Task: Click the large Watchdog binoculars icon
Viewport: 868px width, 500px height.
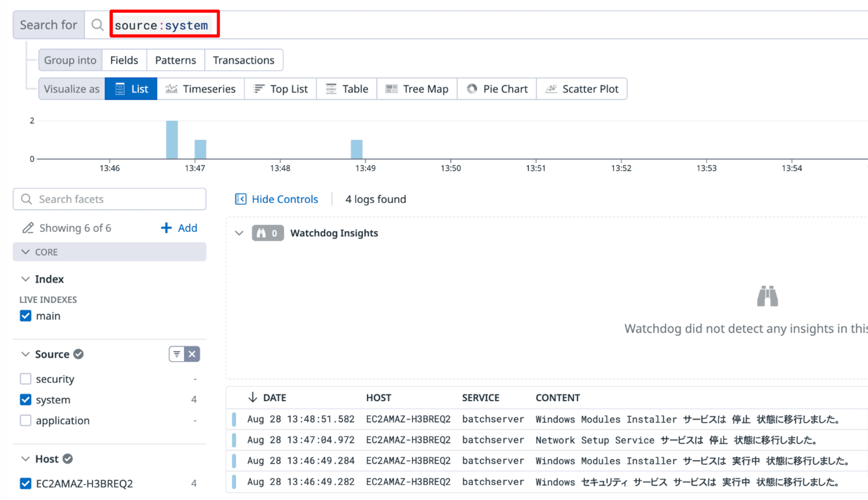Action: [x=767, y=296]
